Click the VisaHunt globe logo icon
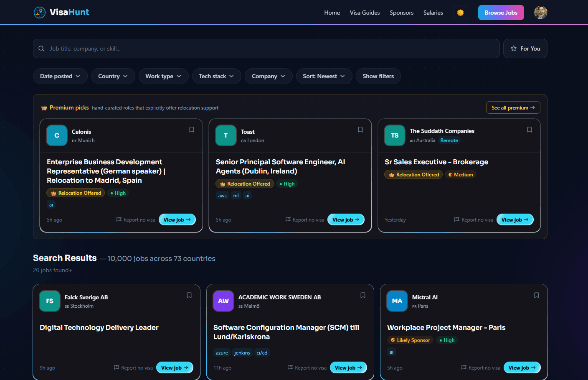 [x=40, y=13]
